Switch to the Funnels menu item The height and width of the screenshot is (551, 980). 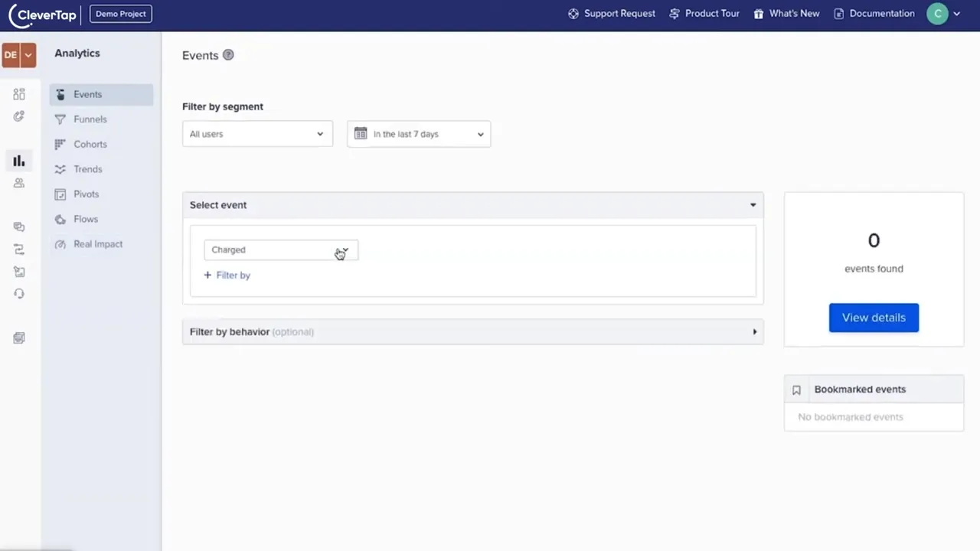(x=90, y=119)
